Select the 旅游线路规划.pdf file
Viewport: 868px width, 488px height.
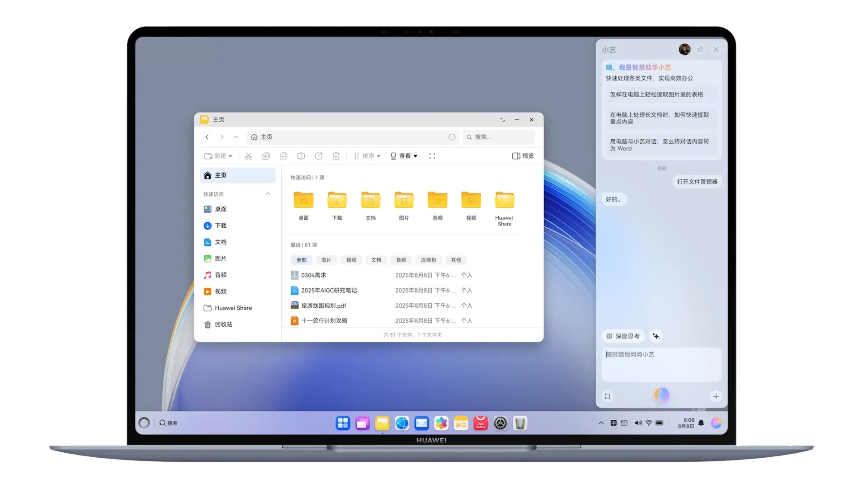pyautogui.click(x=382, y=305)
